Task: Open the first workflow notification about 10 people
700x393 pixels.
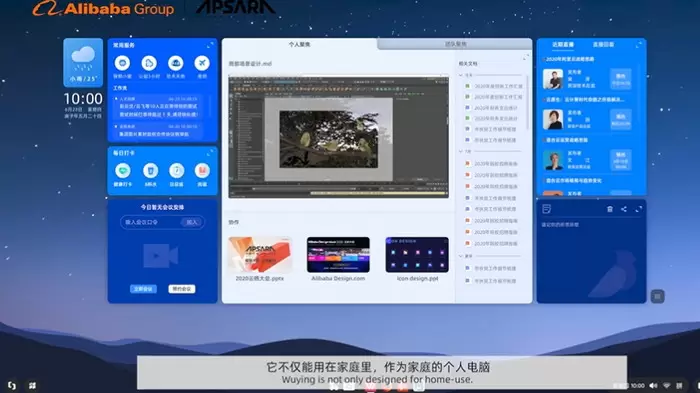Action: point(158,108)
